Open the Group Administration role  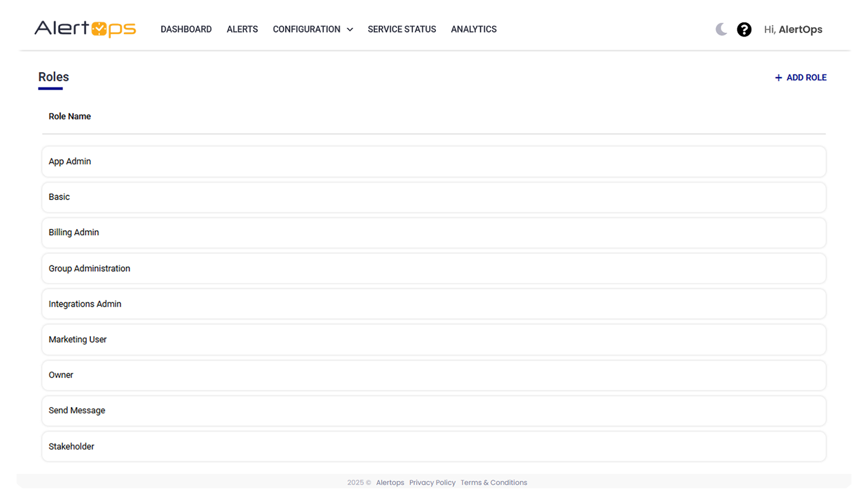pos(434,269)
